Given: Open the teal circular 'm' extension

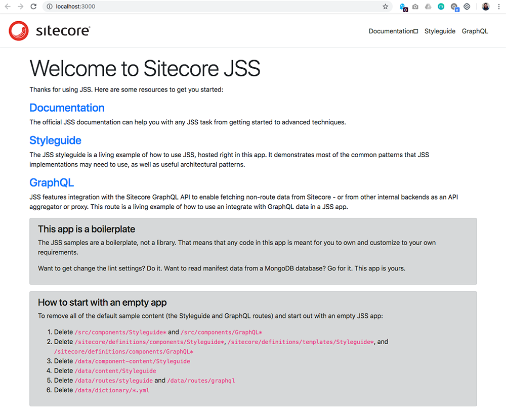Looking at the screenshot, I should point(441,7).
